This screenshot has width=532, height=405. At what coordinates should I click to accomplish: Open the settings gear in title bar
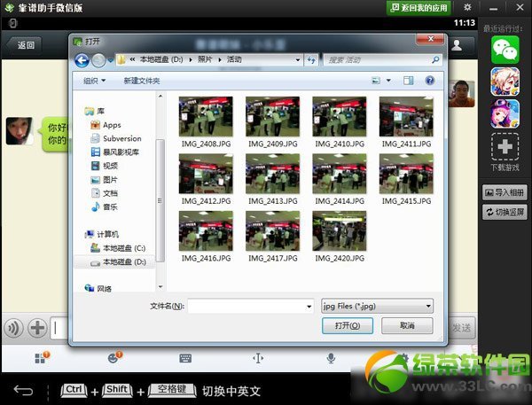pyautogui.click(x=467, y=7)
